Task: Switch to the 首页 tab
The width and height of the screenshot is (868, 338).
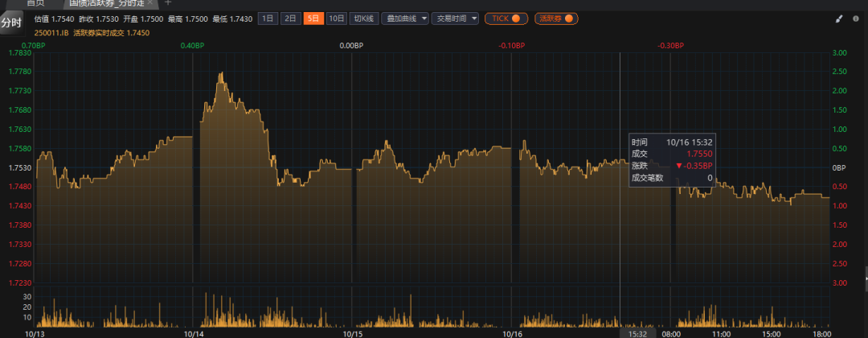Action: tap(35, 3)
